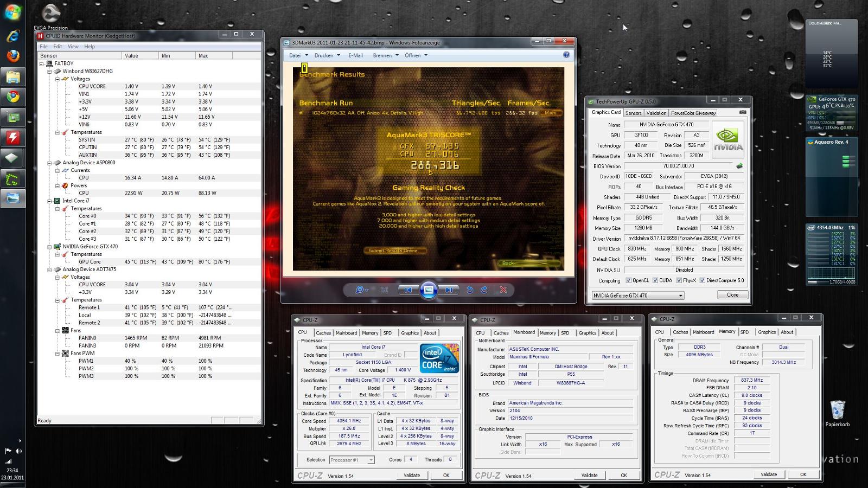Start slideshow in Windows-Fotoanzeige
The height and width of the screenshot is (488, 868).
click(429, 290)
